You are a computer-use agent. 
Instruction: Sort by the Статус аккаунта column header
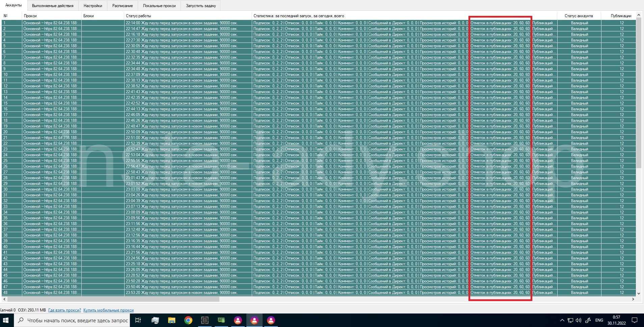579,16
